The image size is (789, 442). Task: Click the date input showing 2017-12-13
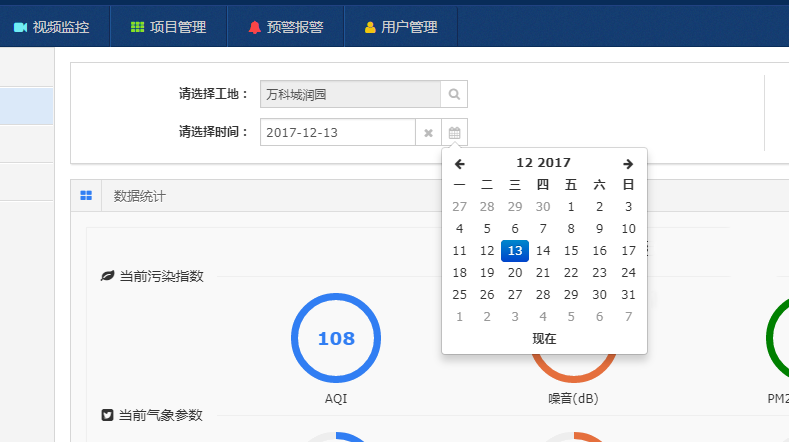pyautogui.click(x=337, y=132)
